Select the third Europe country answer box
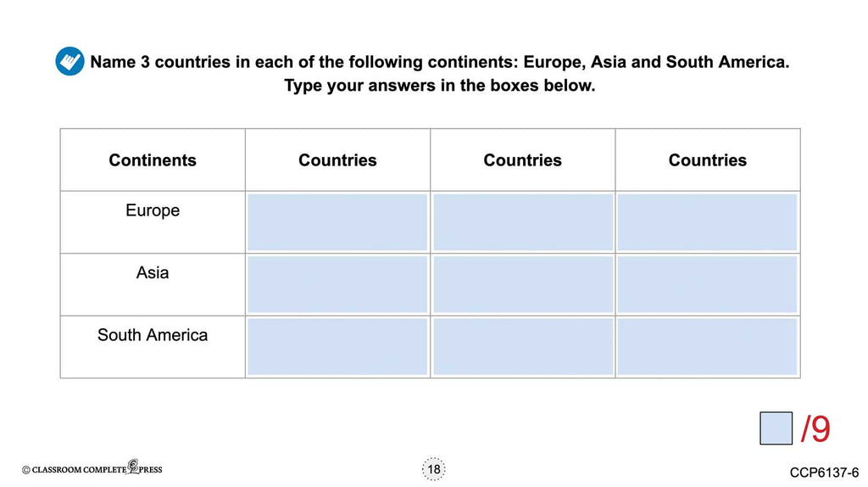The width and height of the screenshot is (868, 487). (708, 222)
